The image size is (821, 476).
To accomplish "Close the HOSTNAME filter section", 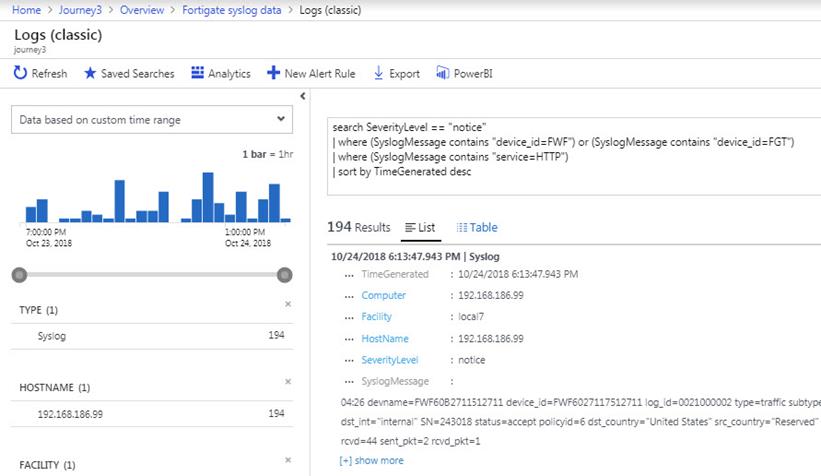I will [288, 381].
